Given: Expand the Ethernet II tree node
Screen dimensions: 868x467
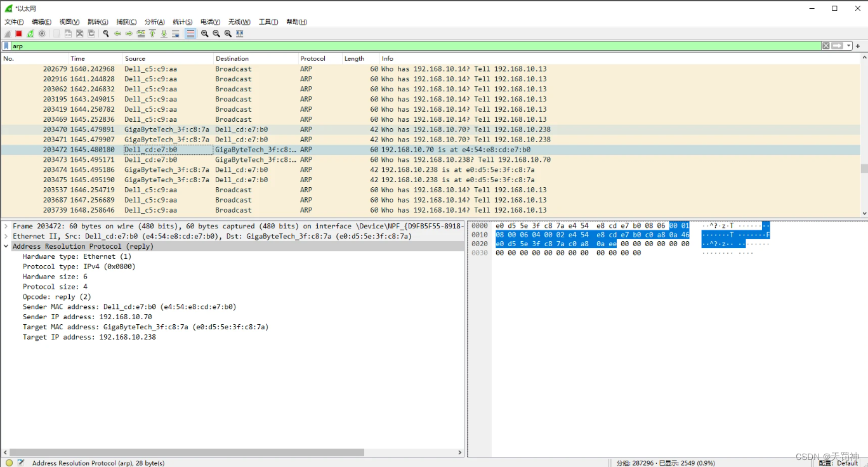Looking at the screenshot, I should pos(6,237).
